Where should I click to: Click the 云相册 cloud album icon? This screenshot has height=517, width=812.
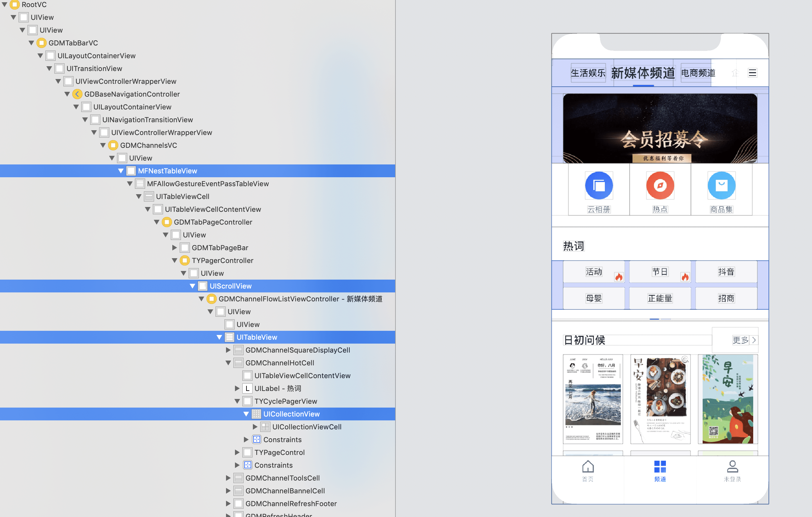coord(598,185)
